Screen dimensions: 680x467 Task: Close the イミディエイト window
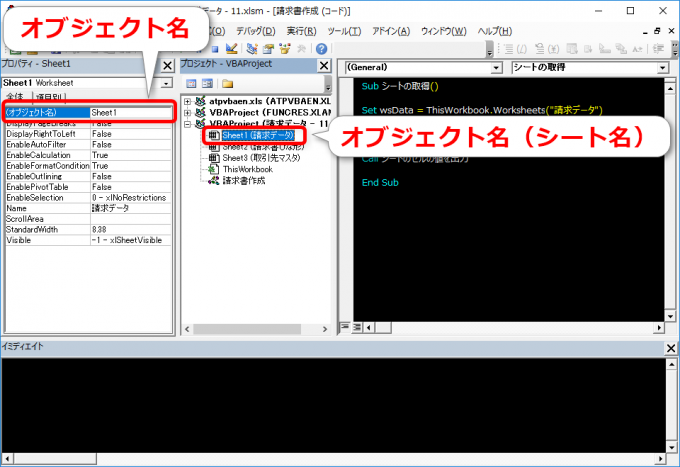coord(670,348)
